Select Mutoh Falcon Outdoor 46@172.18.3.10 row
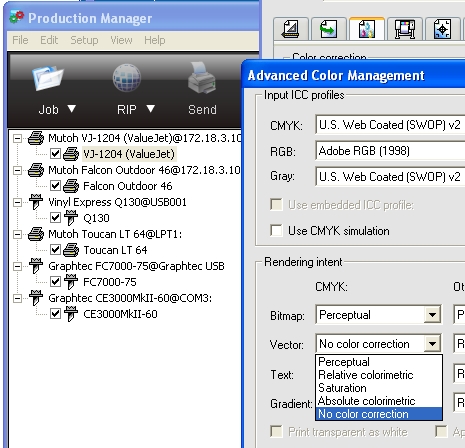The height and width of the screenshot is (448, 465). click(x=144, y=170)
